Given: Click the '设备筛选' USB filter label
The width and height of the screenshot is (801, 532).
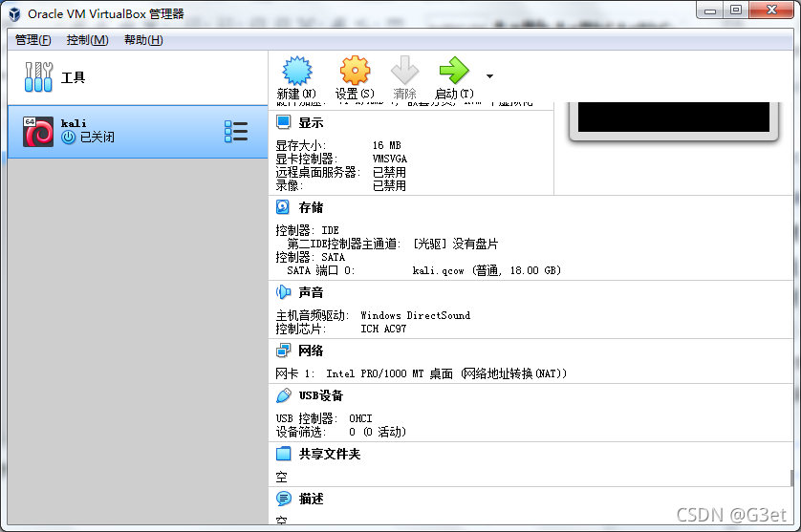Looking at the screenshot, I should (301, 432).
